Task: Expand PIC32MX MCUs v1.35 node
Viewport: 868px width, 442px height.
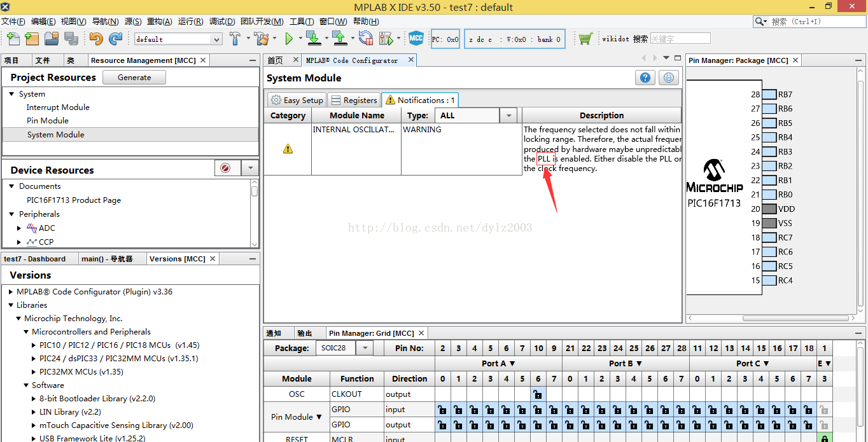Action: click(34, 372)
